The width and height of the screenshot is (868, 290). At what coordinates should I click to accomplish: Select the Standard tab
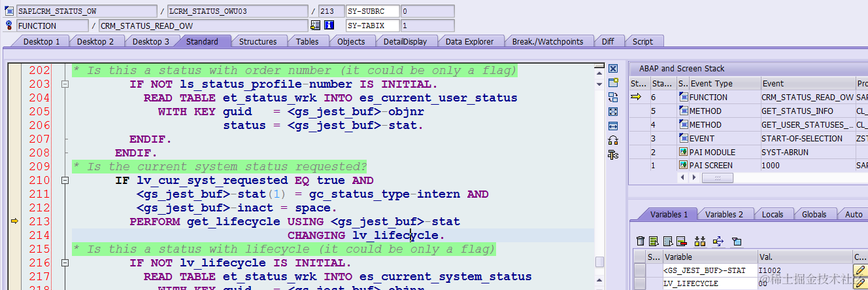click(202, 41)
